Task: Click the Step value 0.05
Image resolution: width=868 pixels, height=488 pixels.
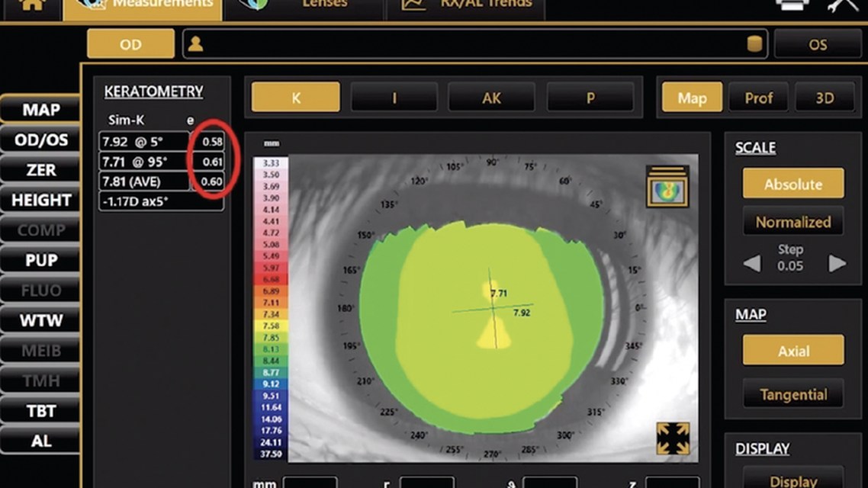Action: [x=790, y=266]
